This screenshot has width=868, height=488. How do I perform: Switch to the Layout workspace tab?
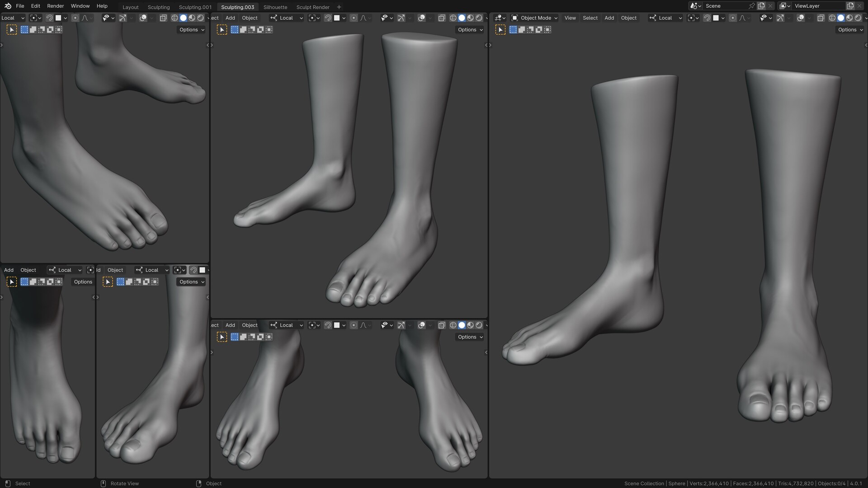click(x=130, y=7)
